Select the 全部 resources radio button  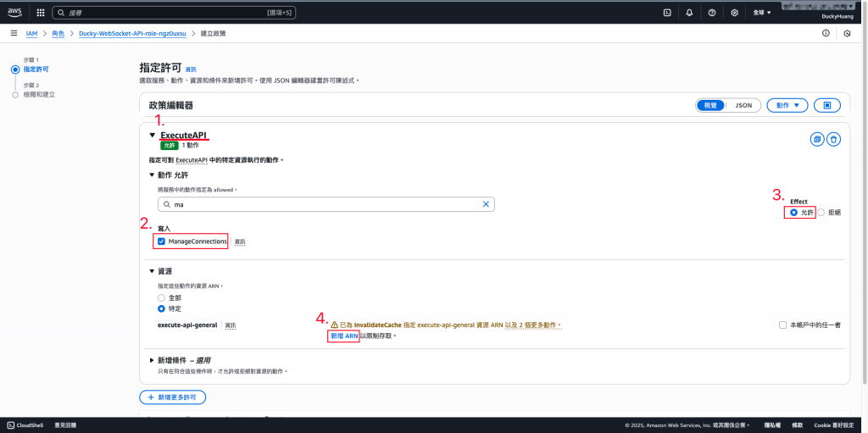(x=162, y=298)
